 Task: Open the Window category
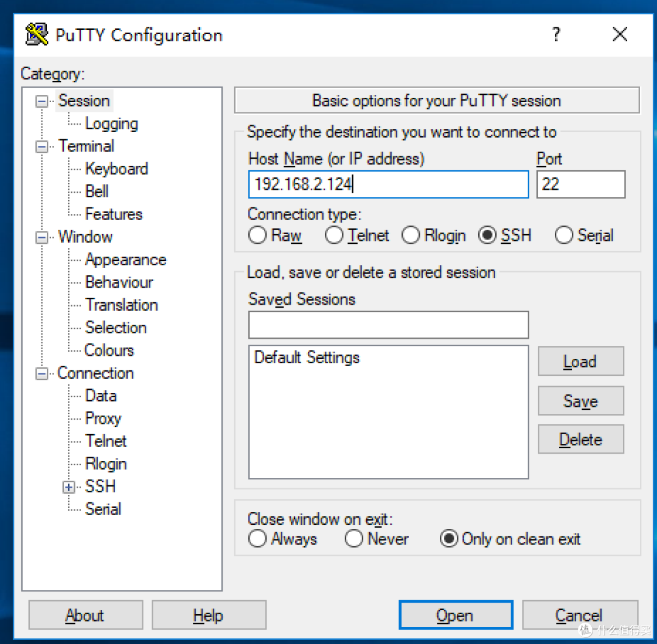point(85,237)
